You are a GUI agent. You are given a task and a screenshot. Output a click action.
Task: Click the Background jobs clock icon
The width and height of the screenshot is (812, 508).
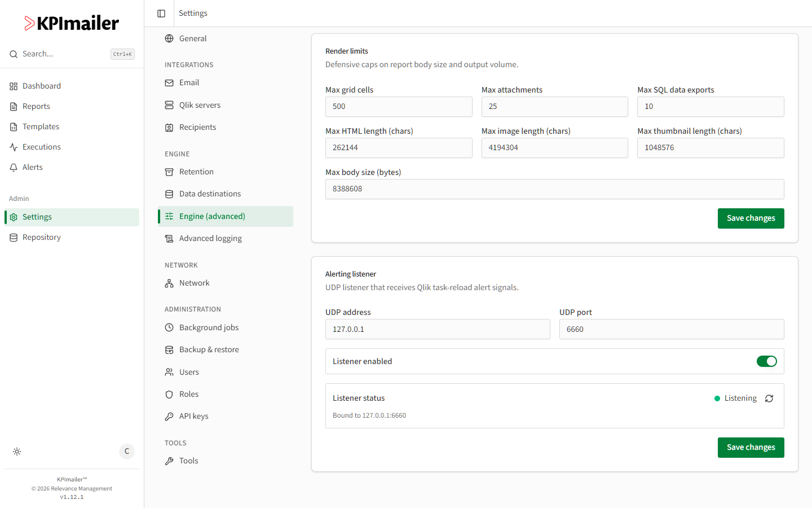(x=169, y=327)
